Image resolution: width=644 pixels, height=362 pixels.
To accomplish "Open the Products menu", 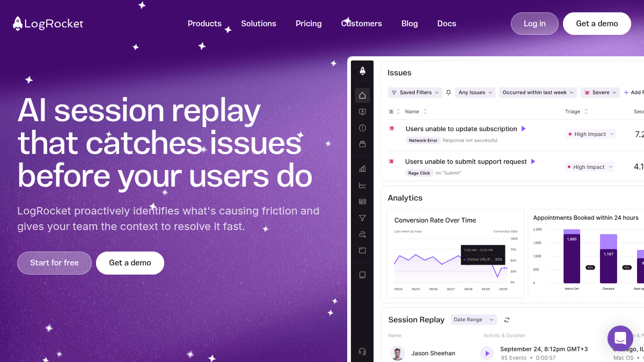I will coord(204,24).
